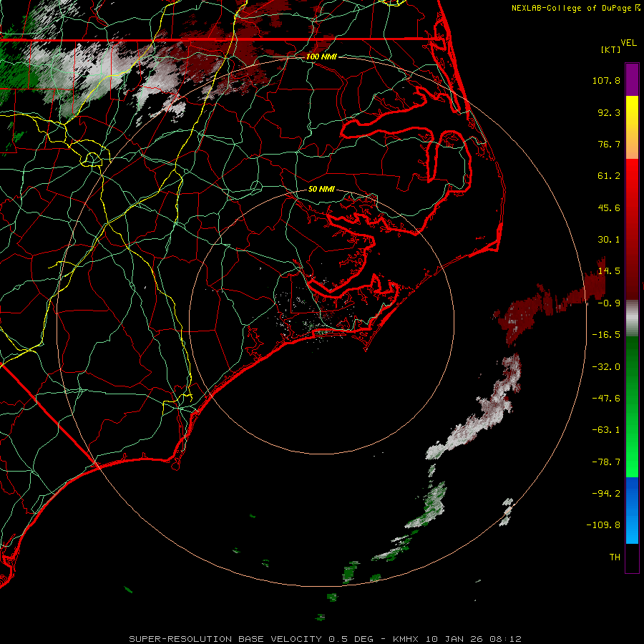Click the -16.5 legend value
The width and height of the screenshot is (644, 644).
[x=606, y=335]
